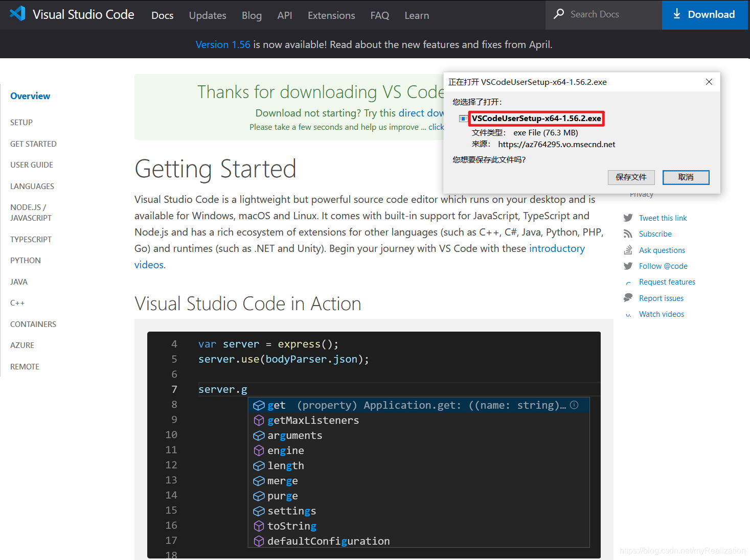The image size is (750, 560).
Task: Click the cube icon beside getMaxListeners suggestion
Action: tap(259, 421)
